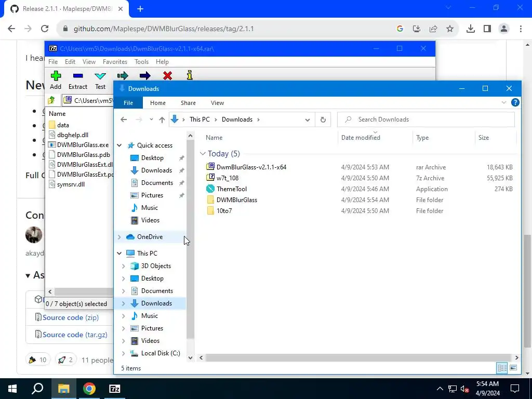
Task: Click the 7-Zip Add toolbar icon
Action: [56, 76]
